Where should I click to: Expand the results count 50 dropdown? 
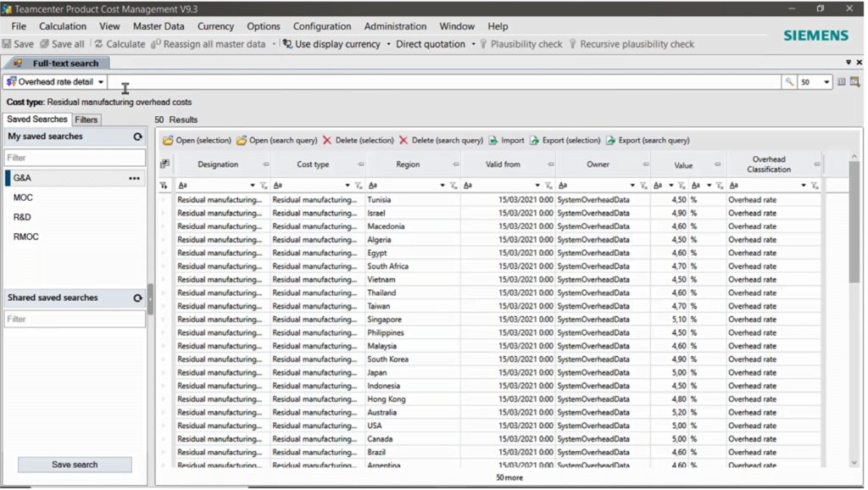[x=826, y=82]
